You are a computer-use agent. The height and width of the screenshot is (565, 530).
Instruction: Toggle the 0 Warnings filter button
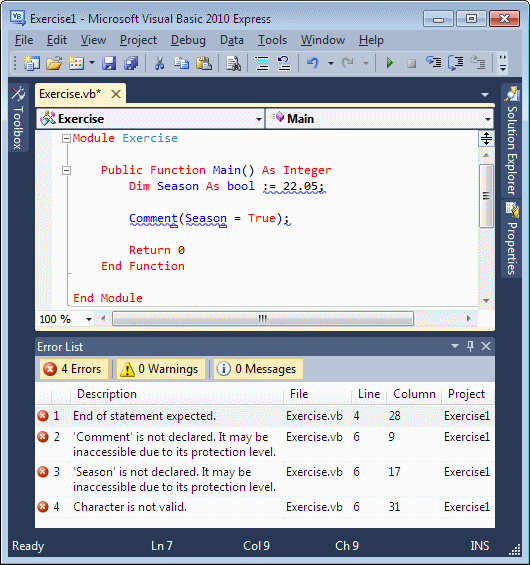[x=161, y=369]
